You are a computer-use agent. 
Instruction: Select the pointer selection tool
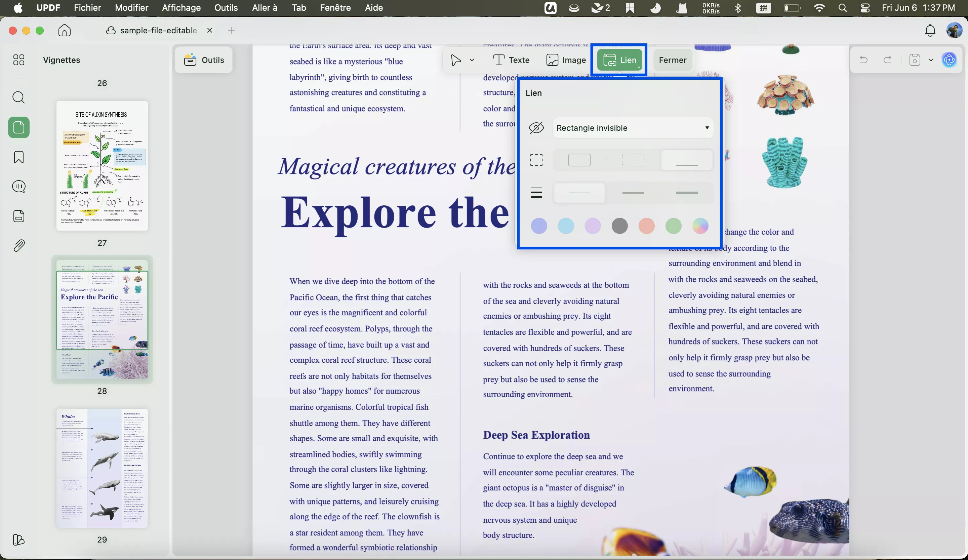(x=455, y=60)
